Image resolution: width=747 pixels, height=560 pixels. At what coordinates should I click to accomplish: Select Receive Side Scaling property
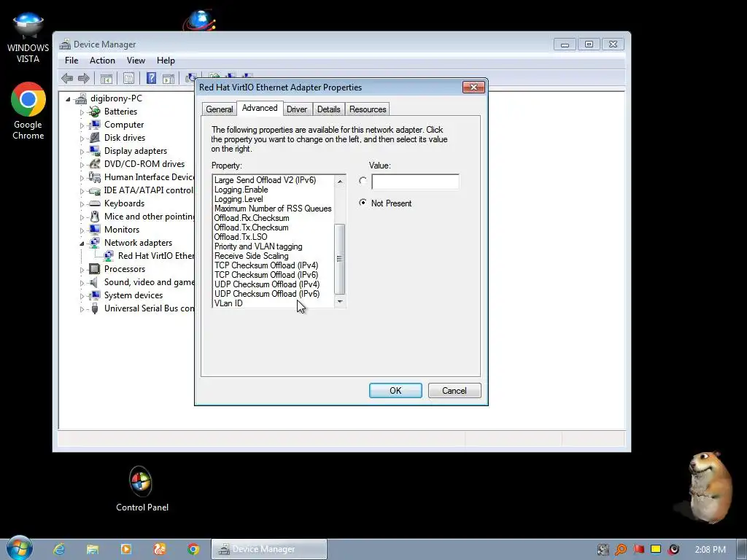[251, 256]
